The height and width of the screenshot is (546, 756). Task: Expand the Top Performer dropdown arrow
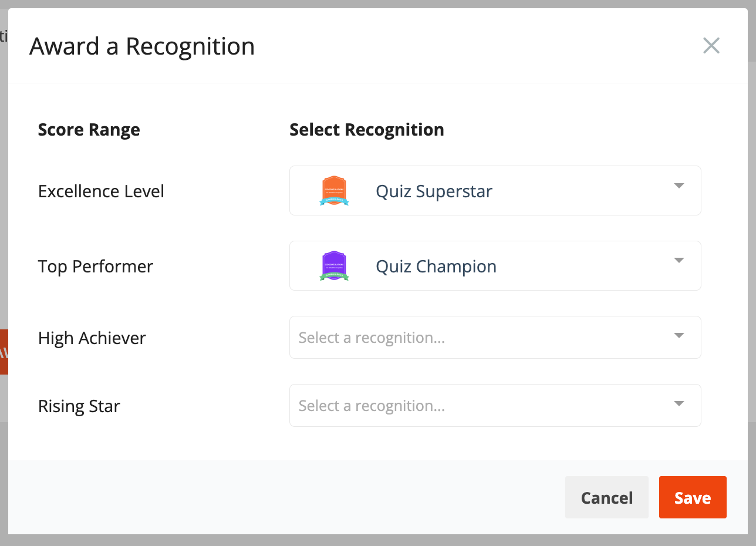tap(679, 261)
